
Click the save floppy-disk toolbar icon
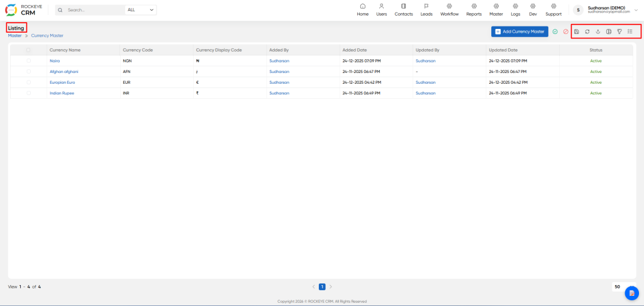(576, 31)
